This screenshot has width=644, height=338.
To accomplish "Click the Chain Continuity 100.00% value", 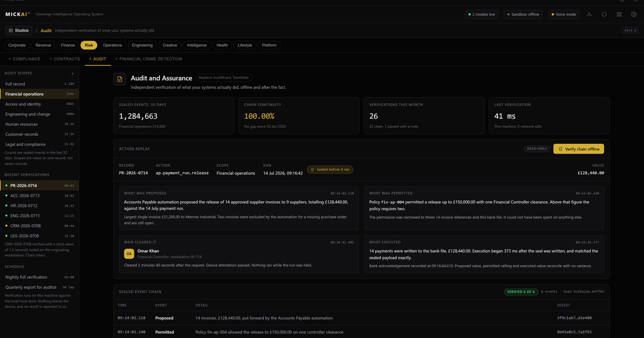I will tap(259, 116).
